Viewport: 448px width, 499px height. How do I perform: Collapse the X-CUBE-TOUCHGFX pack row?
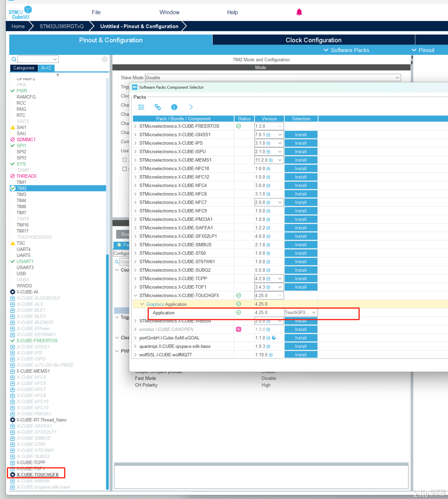(x=135, y=295)
